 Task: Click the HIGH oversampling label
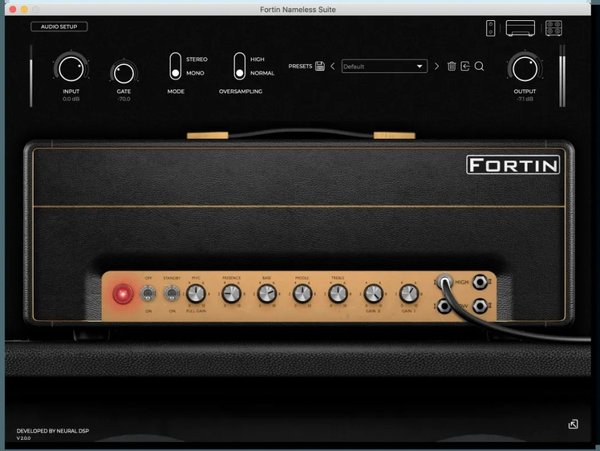[x=257, y=59]
